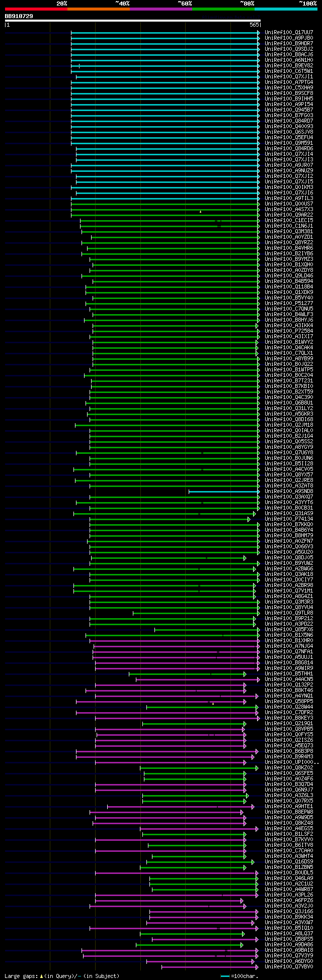
Task: Select hit label UniRef100_Q6B8U1
Action: click(289, 403)
